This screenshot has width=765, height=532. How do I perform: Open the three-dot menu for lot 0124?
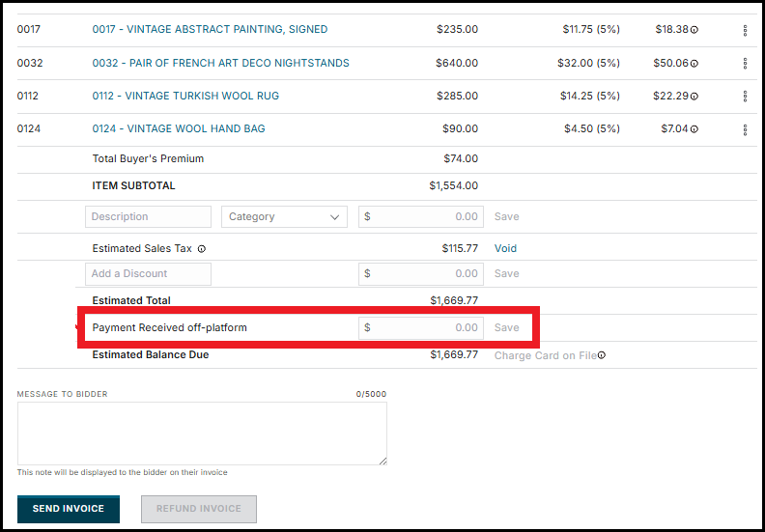745,129
